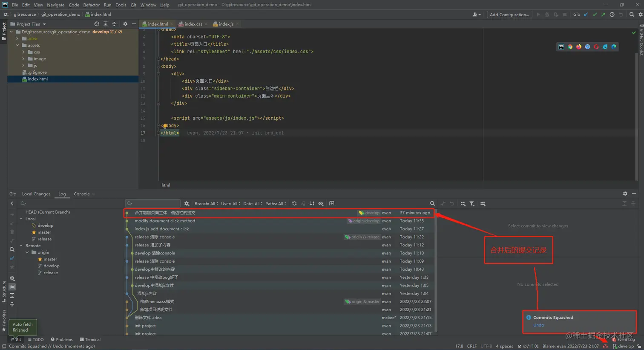This screenshot has width=644, height=350.
Task: Open Search Everywhere magnifier
Action: (x=631, y=14)
